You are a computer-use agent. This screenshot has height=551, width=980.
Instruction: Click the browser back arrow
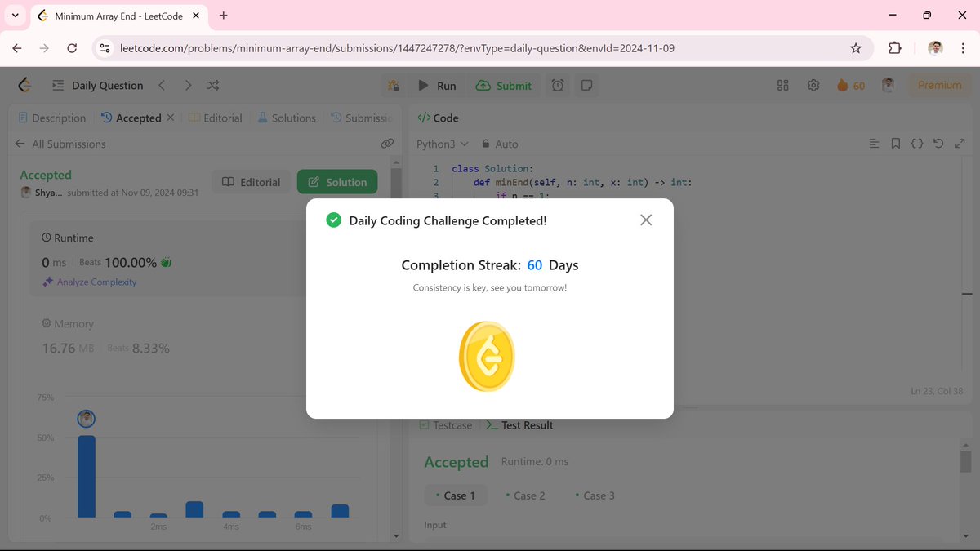pos(17,48)
